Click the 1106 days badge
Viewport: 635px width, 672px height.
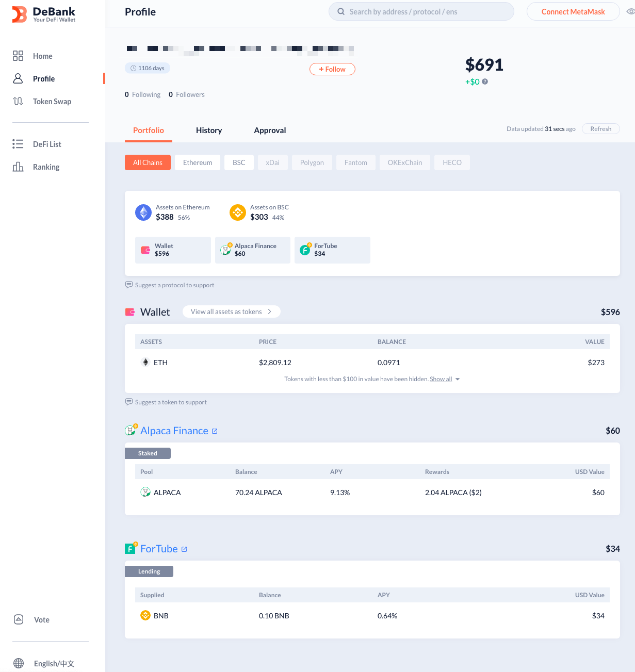click(148, 68)
